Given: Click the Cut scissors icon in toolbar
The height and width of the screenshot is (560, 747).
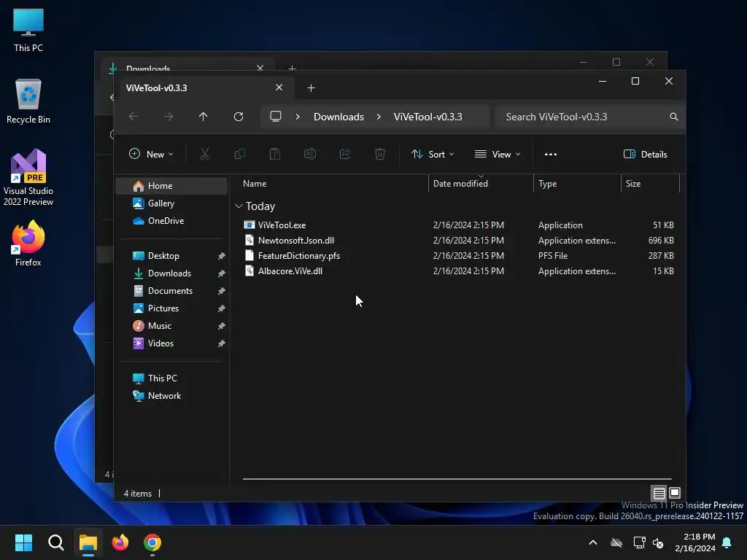Looking at the screenshot, I should 204,154.
